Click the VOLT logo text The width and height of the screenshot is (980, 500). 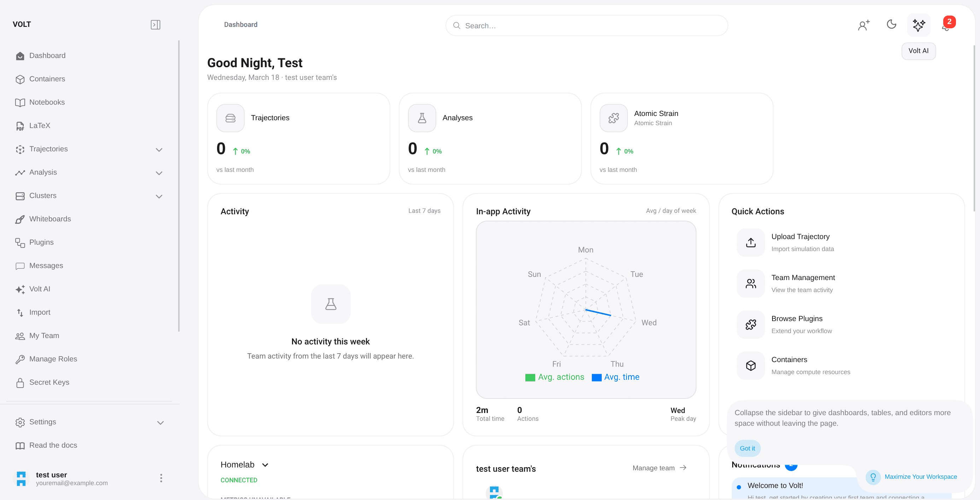click(22, 24)
